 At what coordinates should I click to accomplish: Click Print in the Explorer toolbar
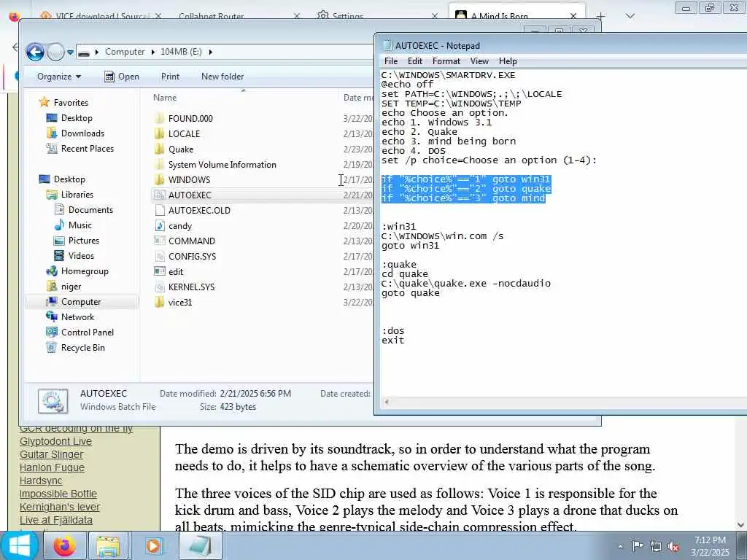point(170,77)
